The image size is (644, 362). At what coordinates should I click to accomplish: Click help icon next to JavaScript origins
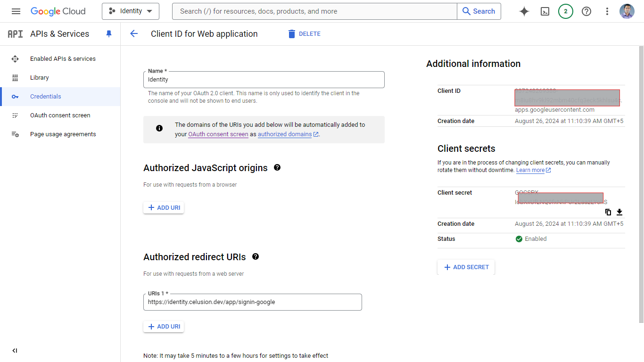(x=277, y=167)
